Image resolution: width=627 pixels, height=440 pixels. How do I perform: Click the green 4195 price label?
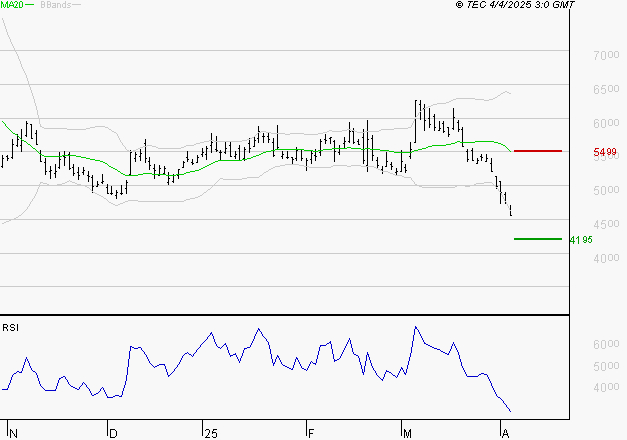pos(580,240)
